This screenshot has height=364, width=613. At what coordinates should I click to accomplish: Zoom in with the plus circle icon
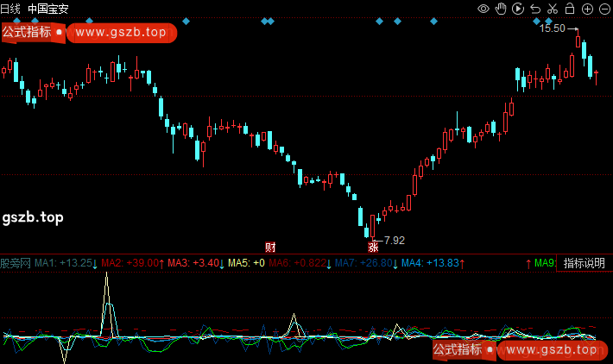click(586, 9)
